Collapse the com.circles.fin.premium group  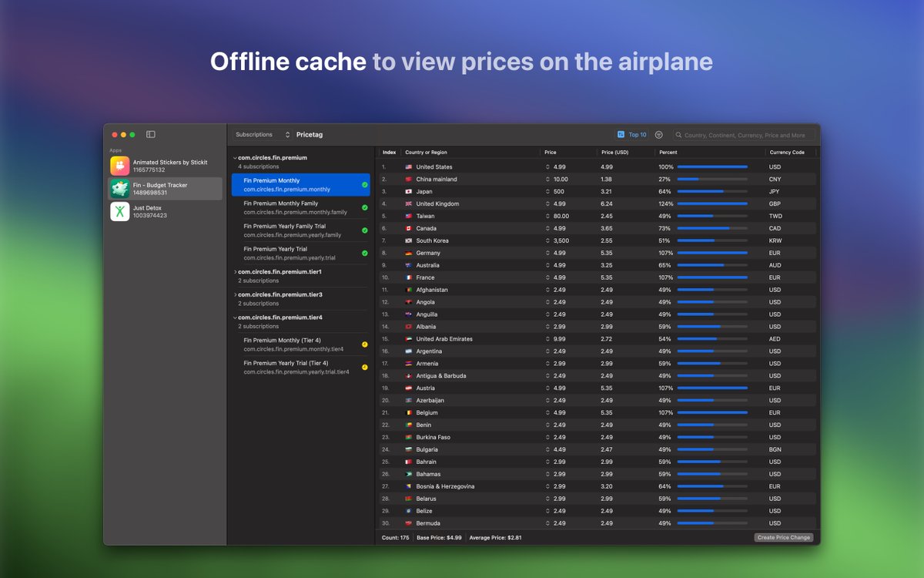tap(235, 157)
